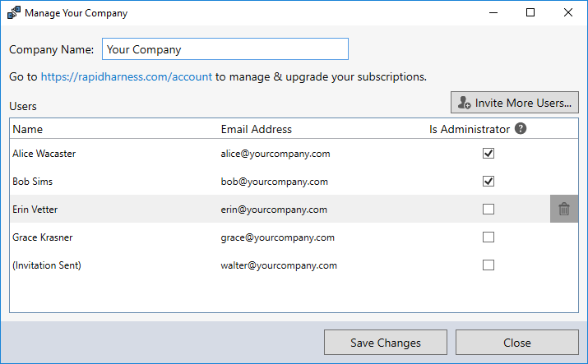Screen dimensions: 588x364
Task: Select the Alice Wacaster user row
Action: [x=115, y=154]
